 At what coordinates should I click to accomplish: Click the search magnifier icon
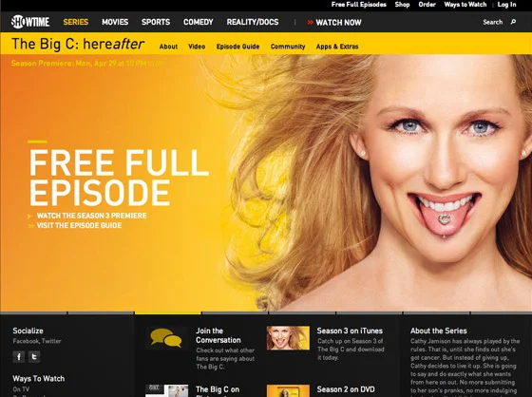513,22
